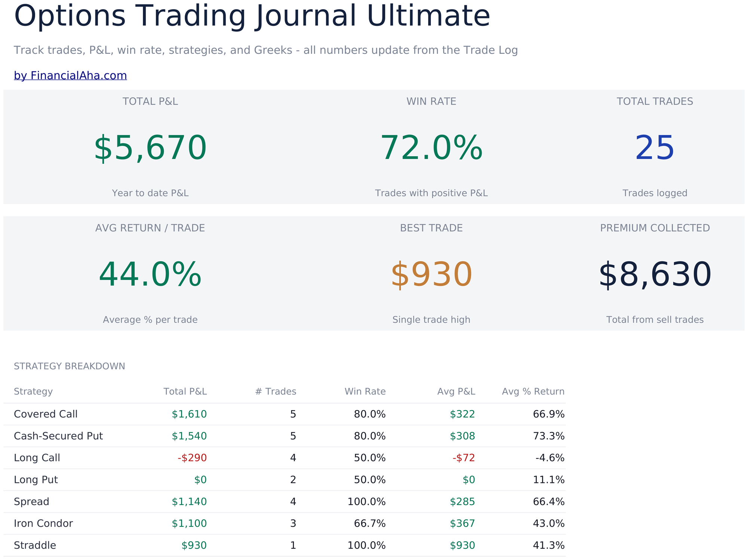The height and width of the screenshot is (560, 748).
Task: Select the $5,670 Total P&L value
Action: tap(150, 148)
